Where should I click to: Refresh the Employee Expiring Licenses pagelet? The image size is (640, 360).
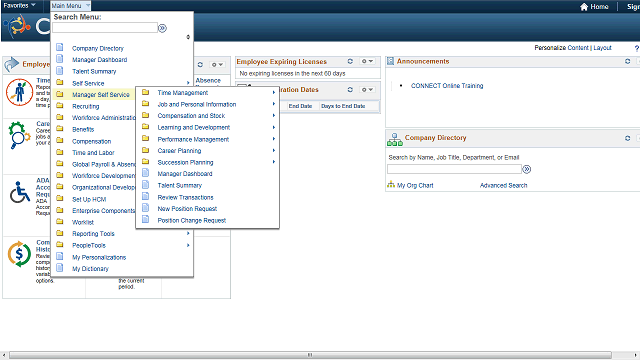[350, 61]
